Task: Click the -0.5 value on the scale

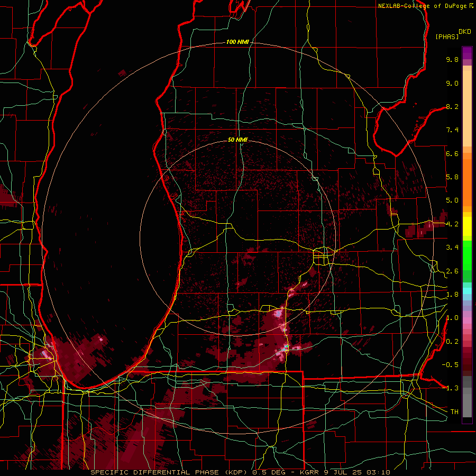Action: point(451,365)
